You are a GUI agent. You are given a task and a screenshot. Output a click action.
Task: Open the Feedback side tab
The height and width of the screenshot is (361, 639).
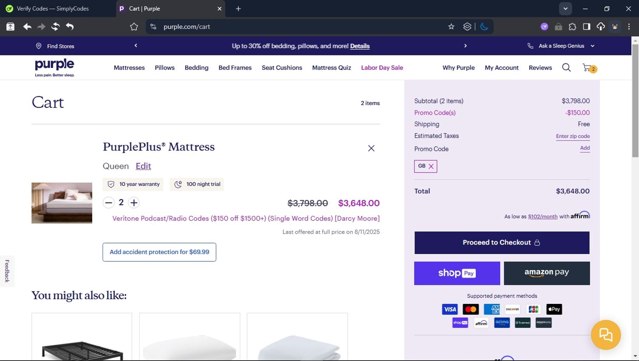(7, 271)
